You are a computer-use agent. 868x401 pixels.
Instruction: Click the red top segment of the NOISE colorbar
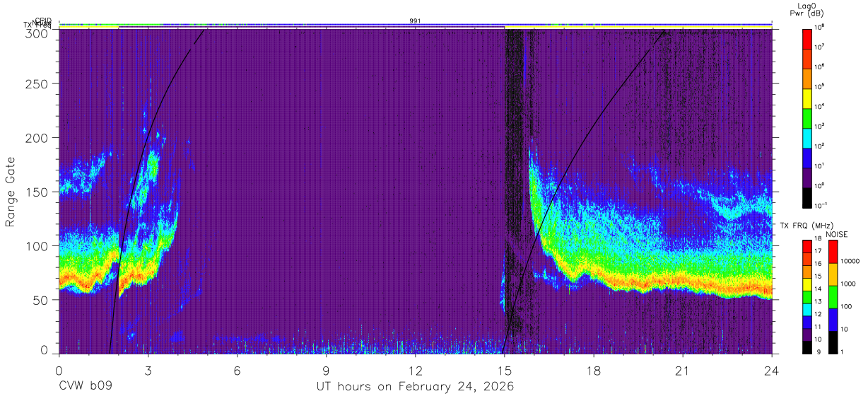[832, 252]
